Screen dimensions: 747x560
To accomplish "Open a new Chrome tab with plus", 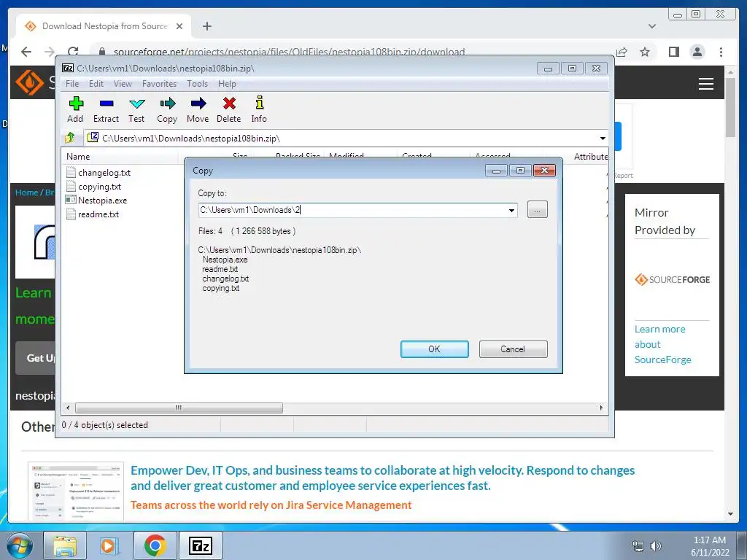I will pyautogui.click(x=206, y=26).
